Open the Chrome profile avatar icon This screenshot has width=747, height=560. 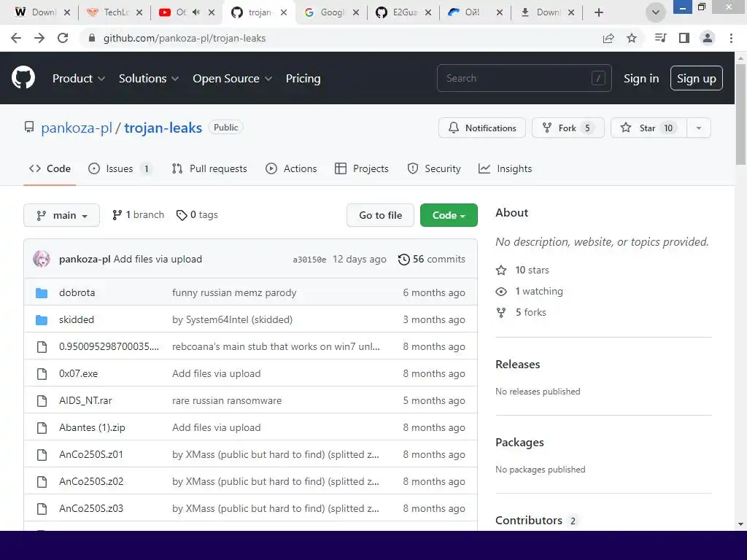coord(708,38)
